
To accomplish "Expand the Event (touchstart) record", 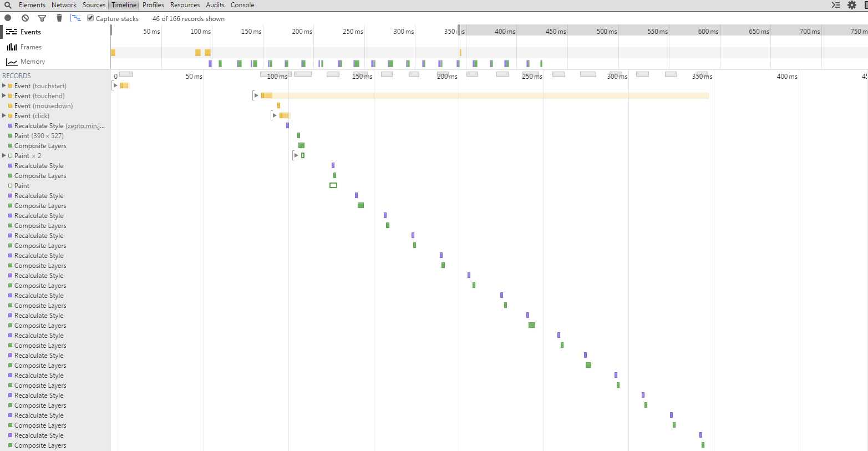I will pos(4,86).
